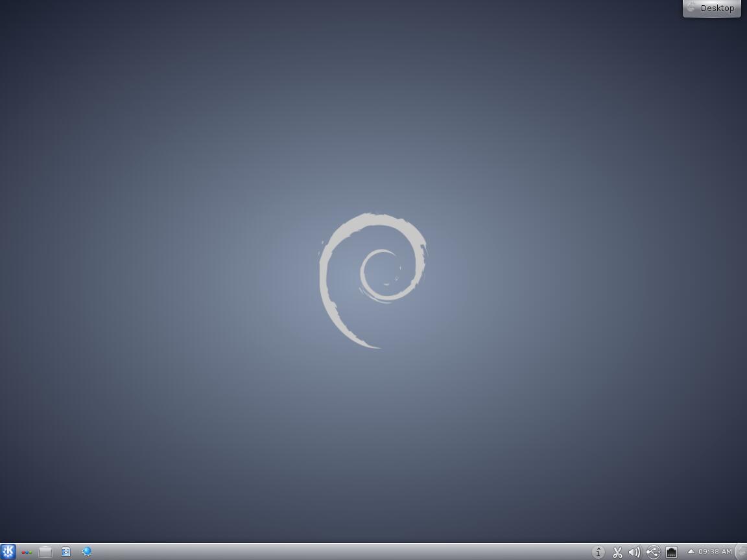The height and width of the screenshot is (560, 747).
Task: Click the 09:38 AM clock
Action: click(715, 552)
